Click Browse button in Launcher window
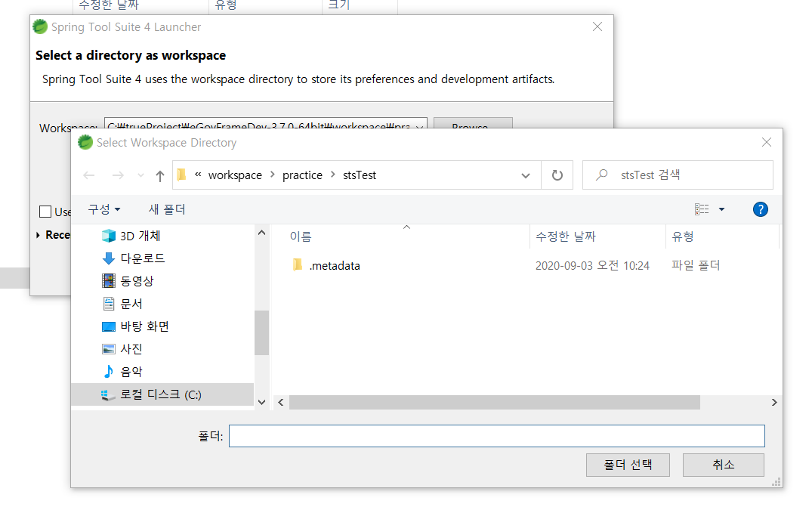This screenshot has width=812, height=507. pos(473,124)
